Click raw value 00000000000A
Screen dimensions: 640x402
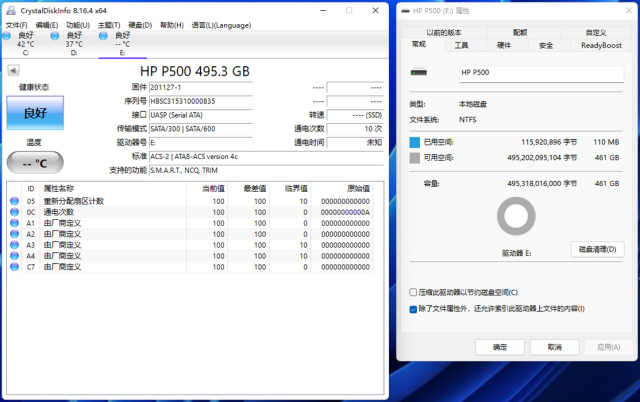pyautogui.click(x=345, y=213)
